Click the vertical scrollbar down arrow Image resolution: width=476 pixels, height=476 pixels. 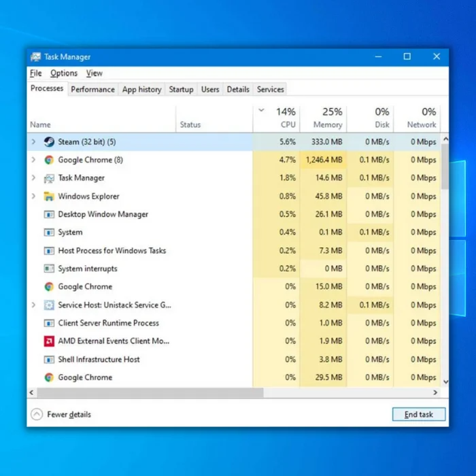445,381
